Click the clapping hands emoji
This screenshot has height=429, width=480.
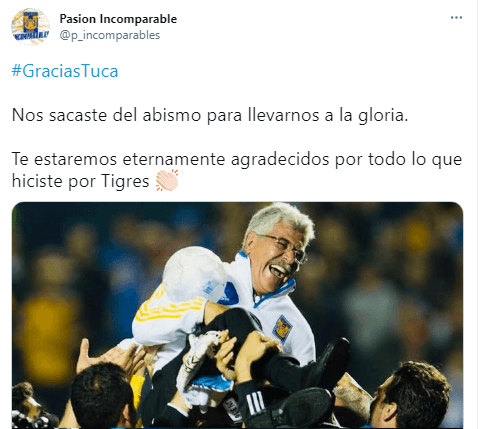pyautogui.click(x=167, y=180)
